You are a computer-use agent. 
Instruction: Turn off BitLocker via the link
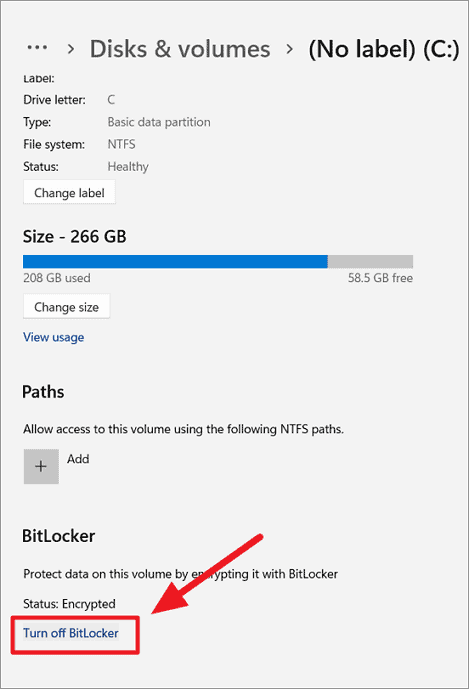(71, 633)
